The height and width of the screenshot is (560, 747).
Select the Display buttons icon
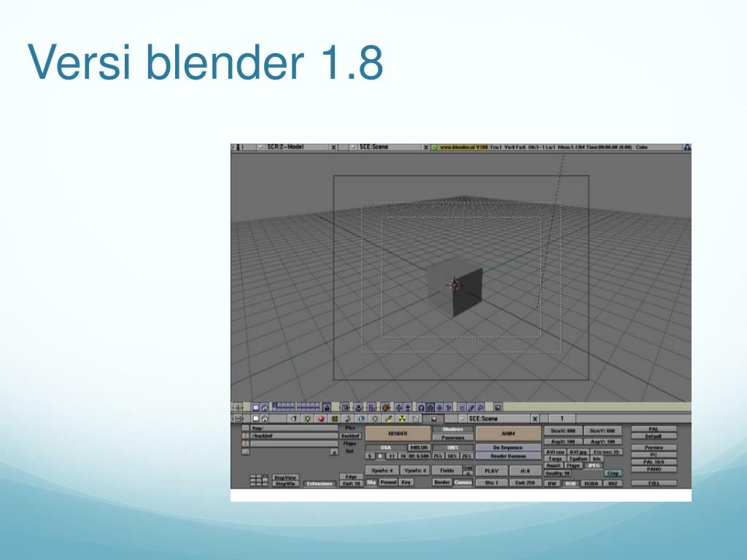(x=433, y=419)
